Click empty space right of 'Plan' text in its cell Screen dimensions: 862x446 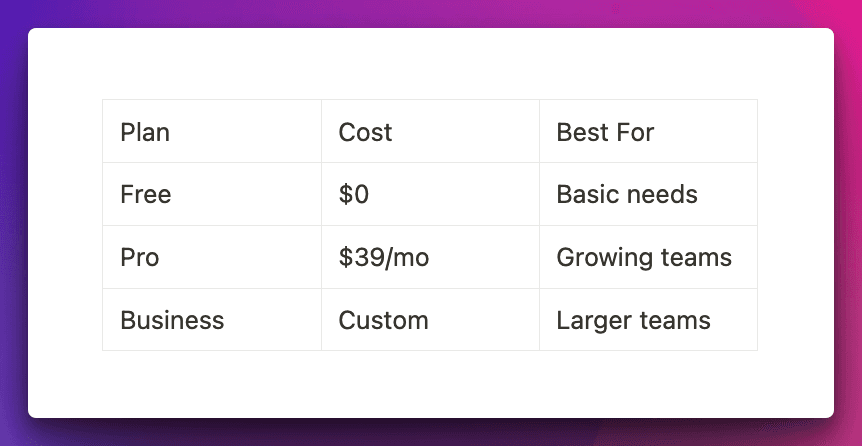pyautogui.click(x=250, y=132)
